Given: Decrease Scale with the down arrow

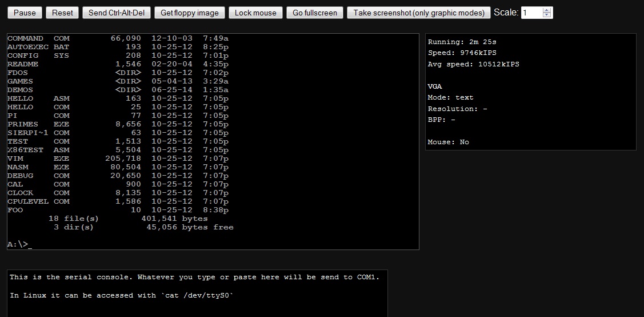Looking at the screenshot, I should 547,15.
